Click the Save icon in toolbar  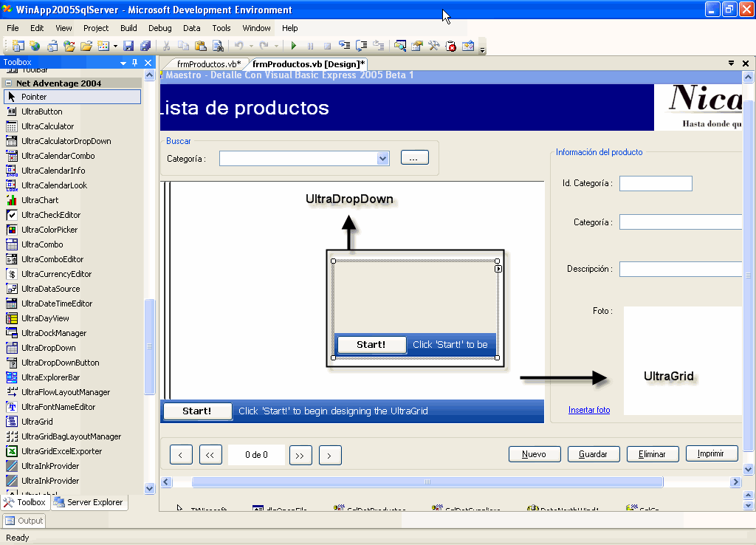point(128,46)
